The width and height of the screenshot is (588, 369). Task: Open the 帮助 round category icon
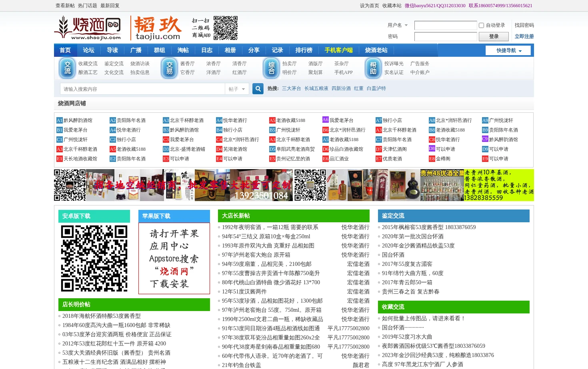[x=373, y=68]
